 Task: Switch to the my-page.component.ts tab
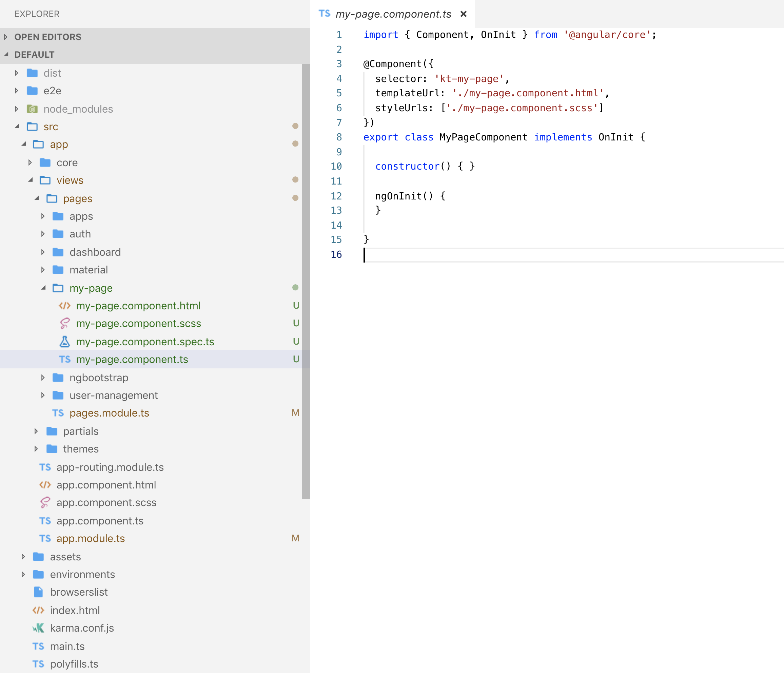click(393, 14)
